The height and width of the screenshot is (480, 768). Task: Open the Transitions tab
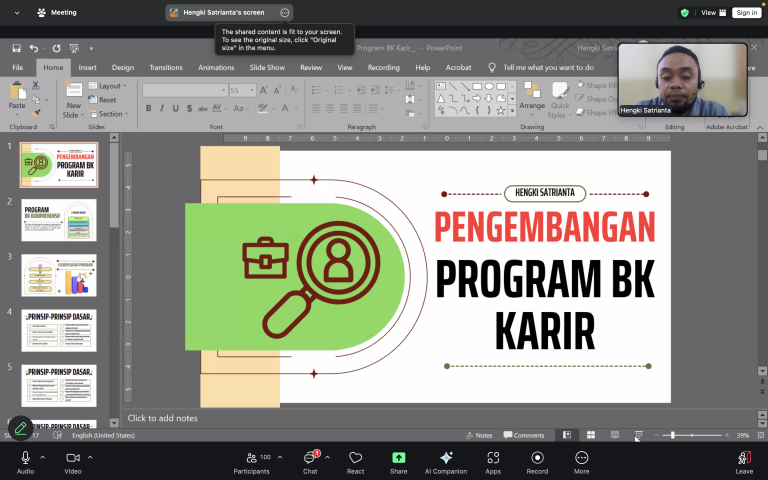pos(166,68)
